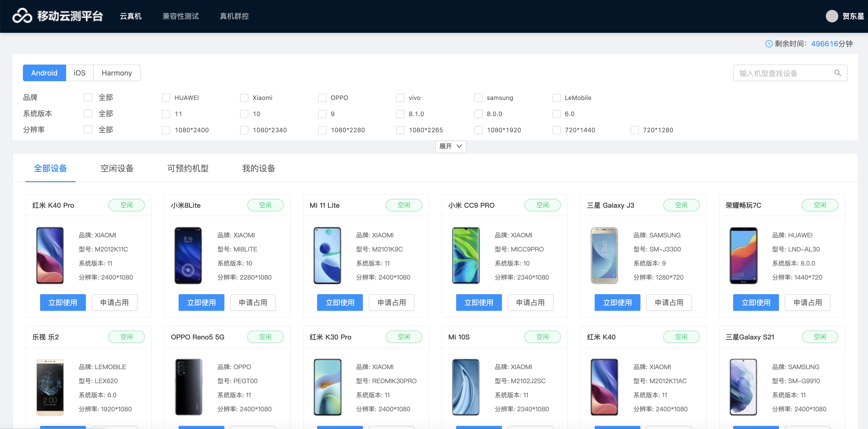
Task: Select the Android platform tab
Action: pyautogui.click(x=45, y=73)
